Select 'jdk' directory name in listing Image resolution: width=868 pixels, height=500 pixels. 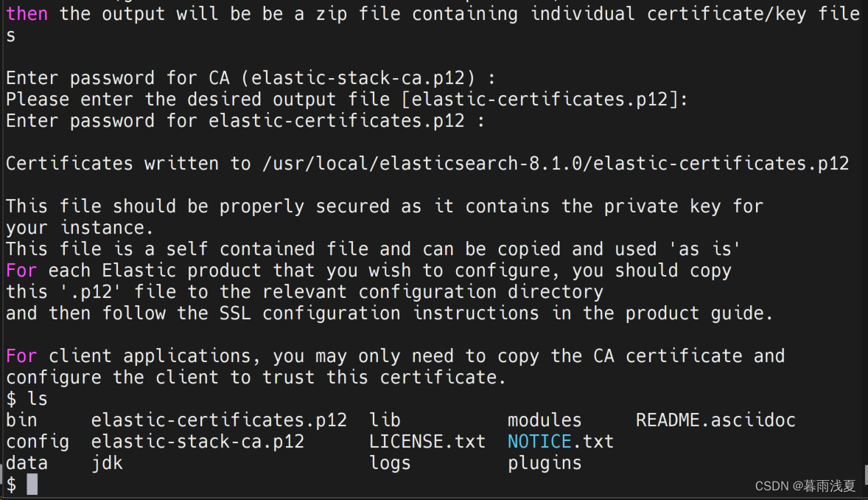click(x=107, y=463)
